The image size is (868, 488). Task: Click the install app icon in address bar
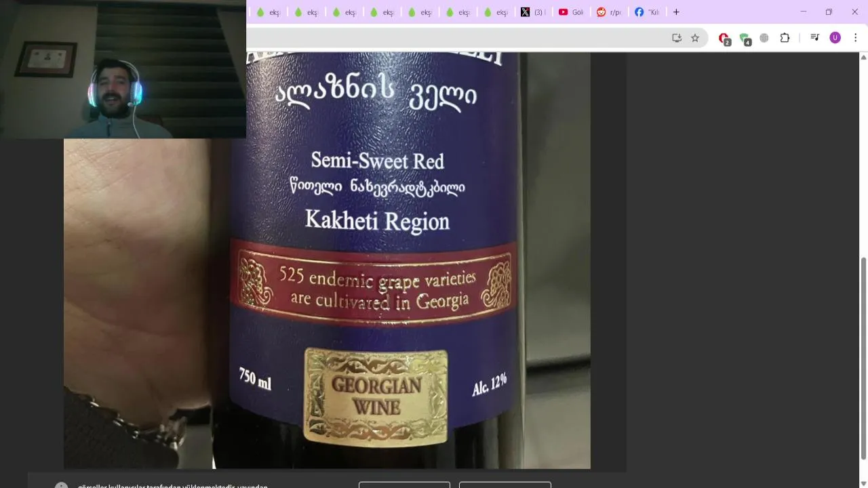677,38
